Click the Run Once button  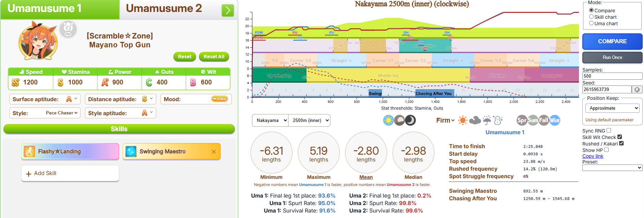coord(612,58)
